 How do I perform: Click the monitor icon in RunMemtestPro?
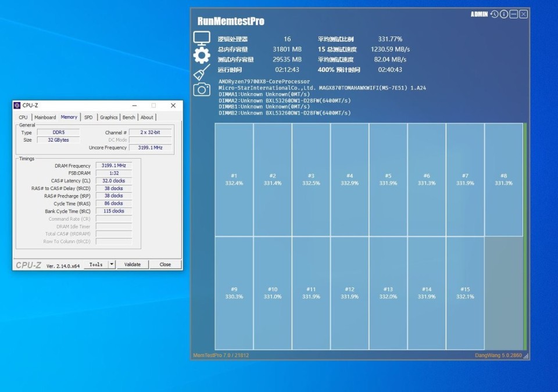(201, 38)
